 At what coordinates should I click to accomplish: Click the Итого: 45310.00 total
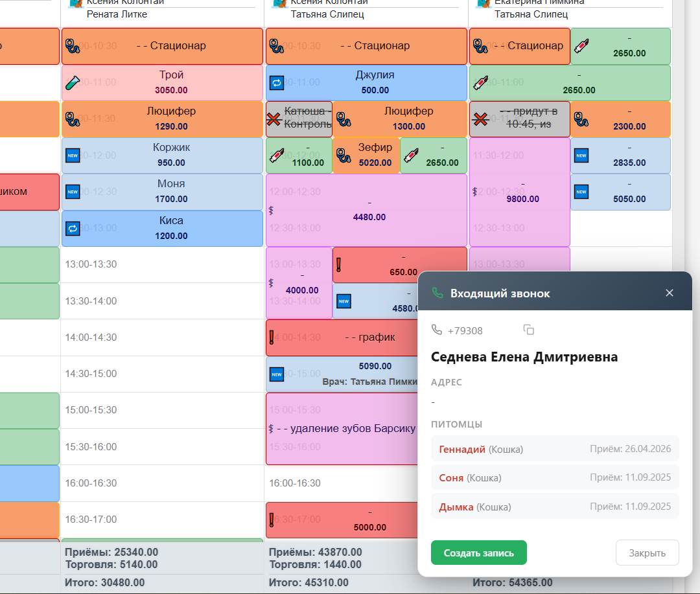click(309, 582)
